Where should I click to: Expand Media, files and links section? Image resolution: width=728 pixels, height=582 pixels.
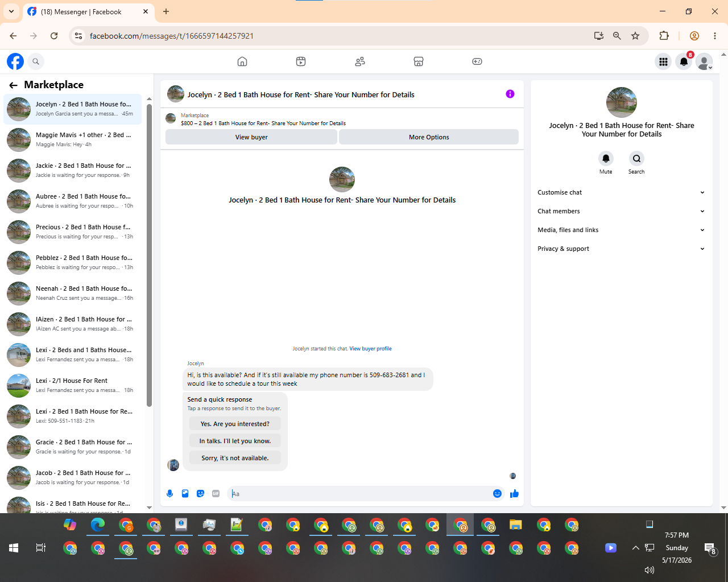621,230
